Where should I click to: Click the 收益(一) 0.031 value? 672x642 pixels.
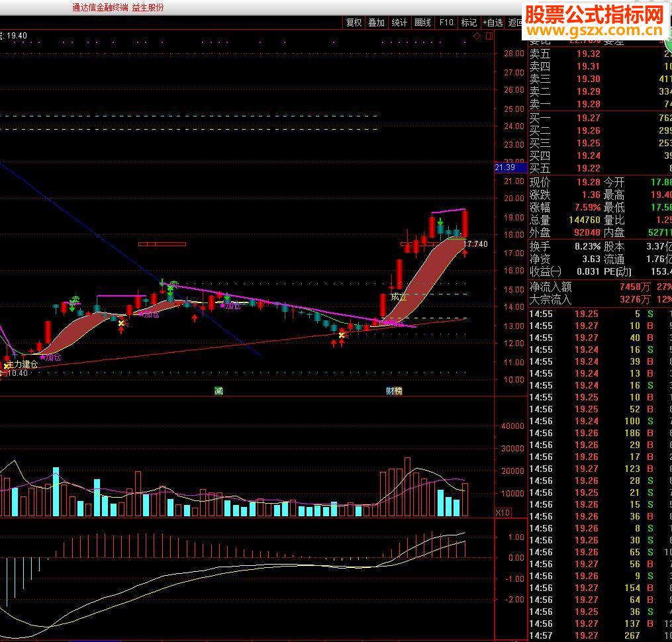pos(588,271)
